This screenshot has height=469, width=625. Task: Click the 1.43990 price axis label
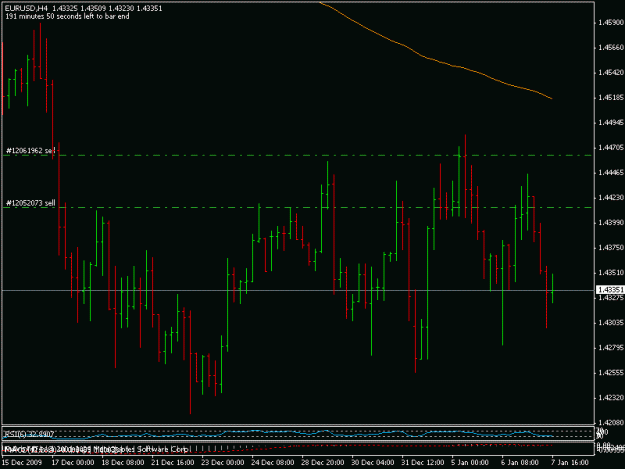pyautogui.click(x=611, y=223)
